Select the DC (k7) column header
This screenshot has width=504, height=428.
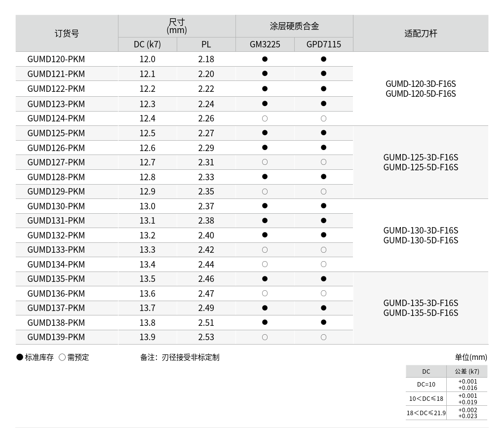click(147, 44)
